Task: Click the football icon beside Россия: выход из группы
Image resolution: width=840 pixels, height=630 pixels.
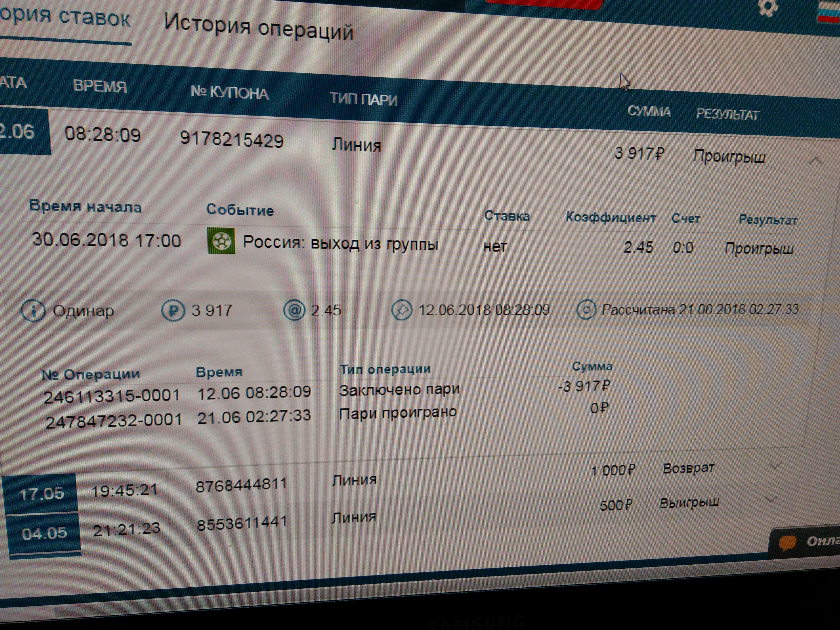Action: [221, 241]
